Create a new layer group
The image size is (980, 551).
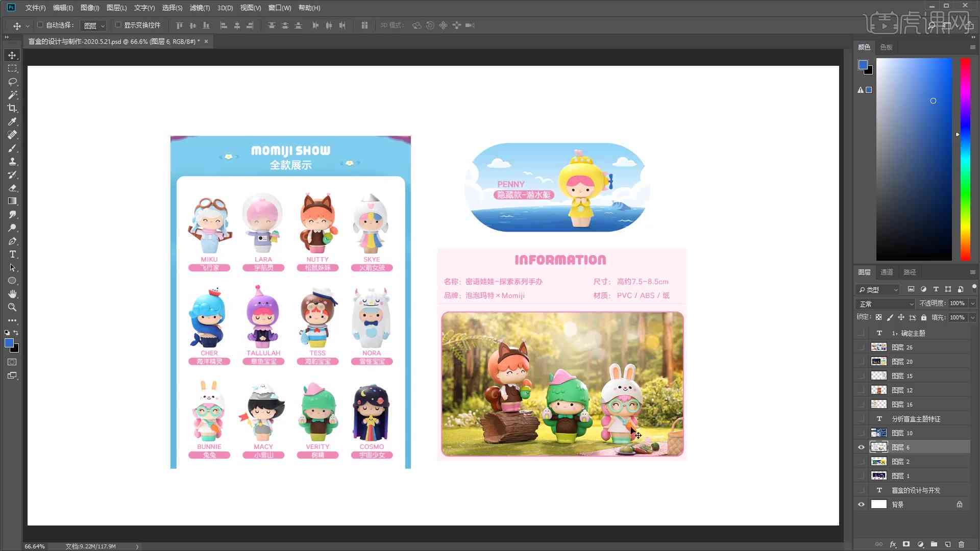[934, 544]
